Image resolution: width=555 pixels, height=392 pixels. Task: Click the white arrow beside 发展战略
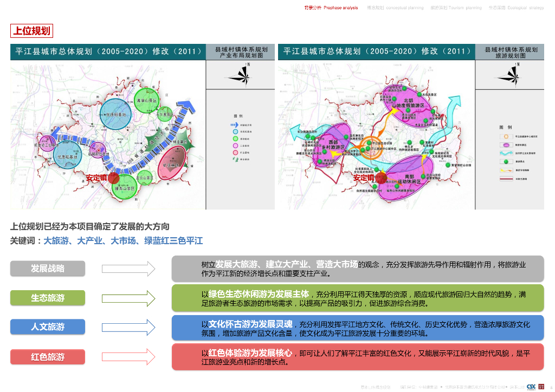point(128,269)
